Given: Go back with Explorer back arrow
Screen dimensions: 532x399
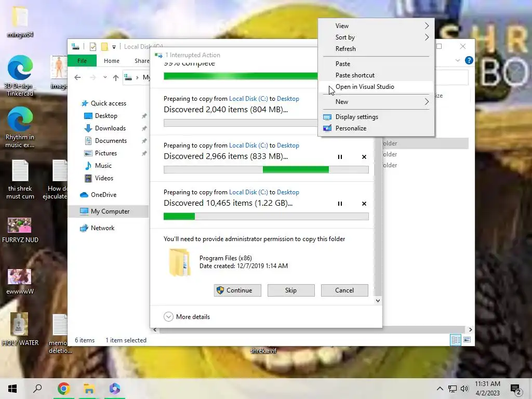Looking at the screenshot, I should [78, 78].
